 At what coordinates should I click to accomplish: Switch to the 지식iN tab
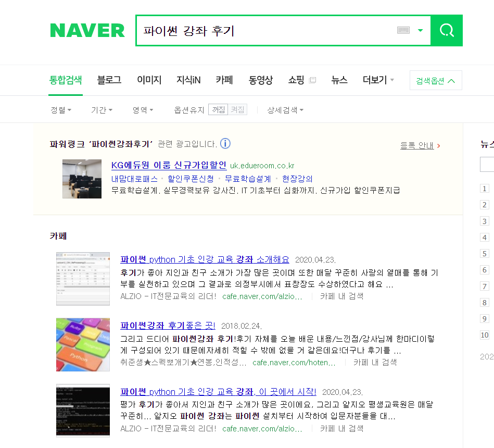pyautogui.click(x=188, y=80)
